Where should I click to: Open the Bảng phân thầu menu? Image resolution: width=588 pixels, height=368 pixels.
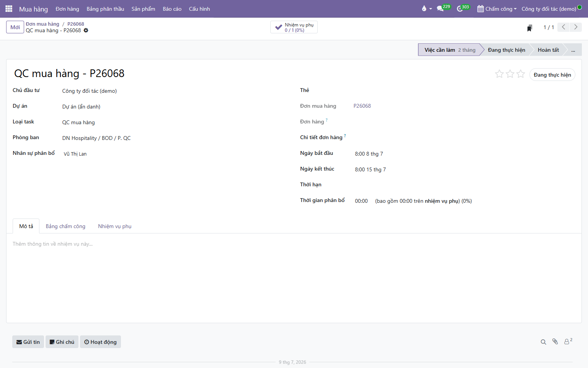coord(105,9)
